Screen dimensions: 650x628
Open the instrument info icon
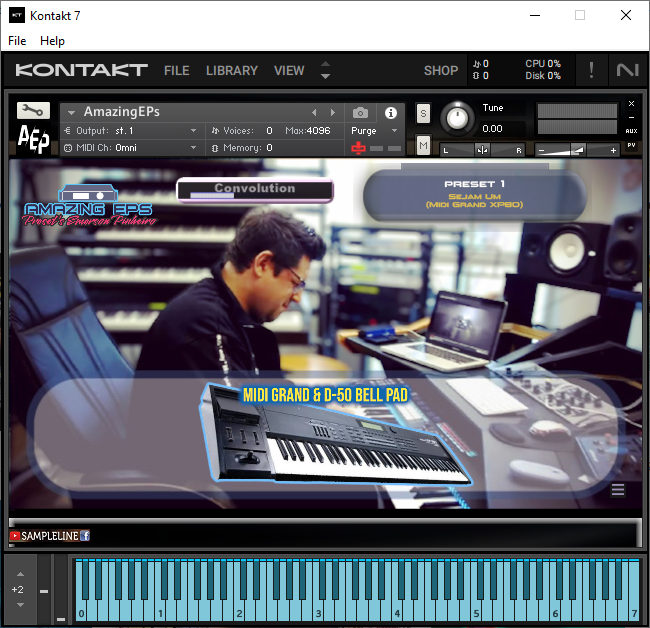390,113
